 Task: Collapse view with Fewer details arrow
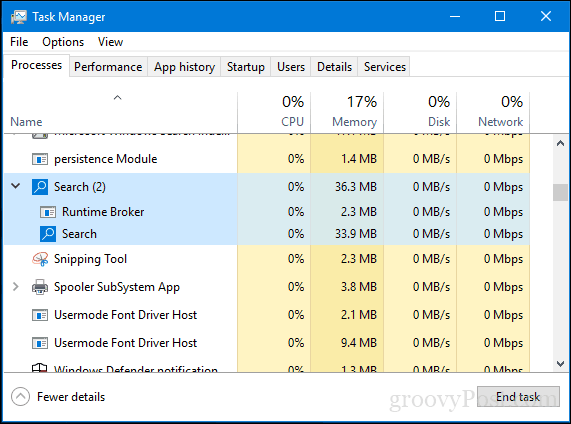pyautogui.click(x=20, y=397)
